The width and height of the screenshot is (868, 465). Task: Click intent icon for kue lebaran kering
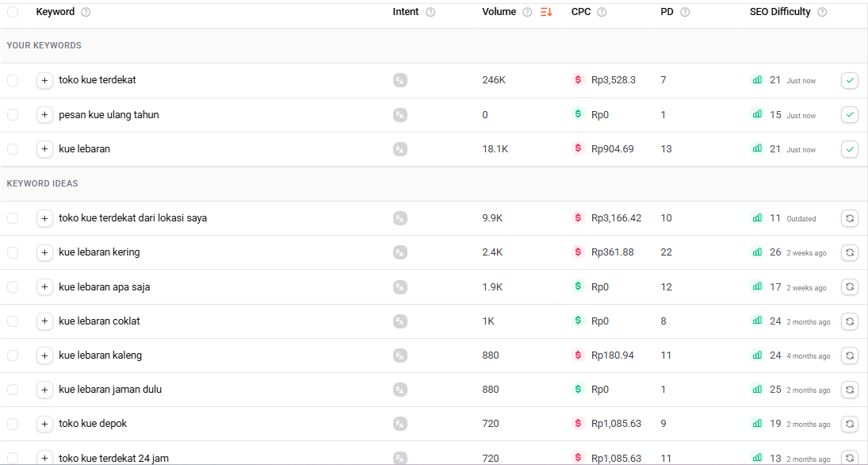[400, 252]
